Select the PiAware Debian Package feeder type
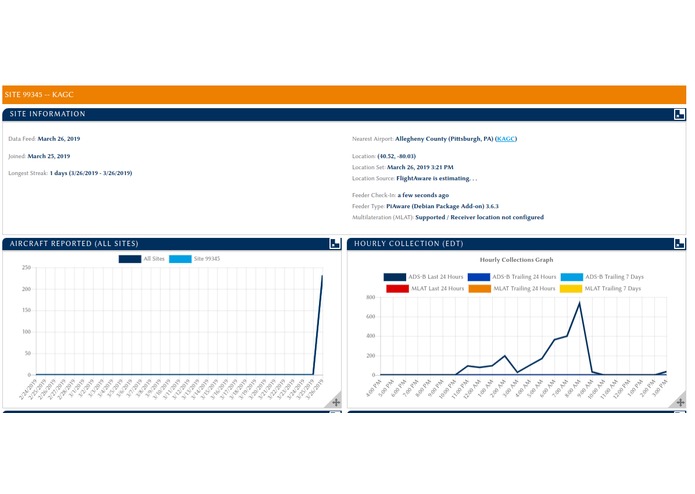 coord(442,206)
